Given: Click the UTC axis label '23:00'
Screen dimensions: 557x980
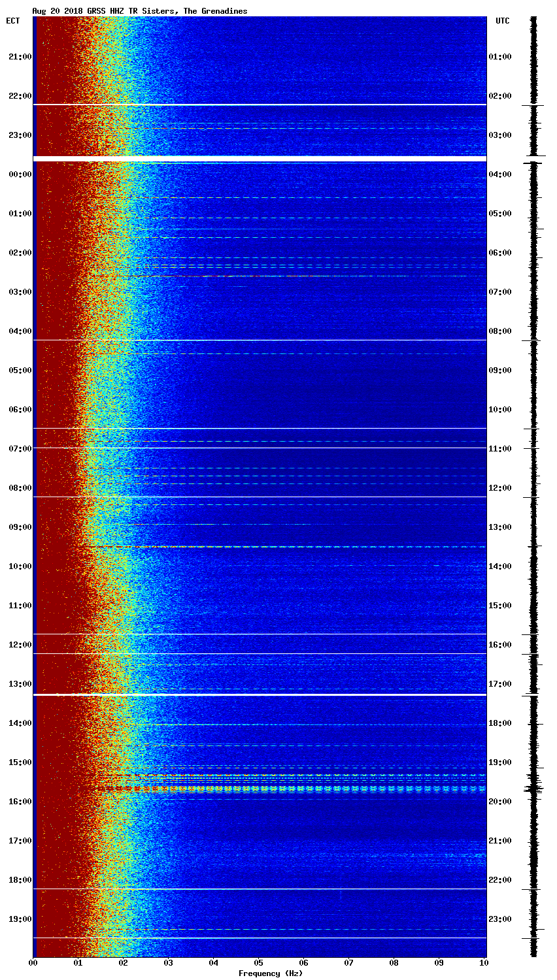Looking at the screenshot, I should (500, 919).
